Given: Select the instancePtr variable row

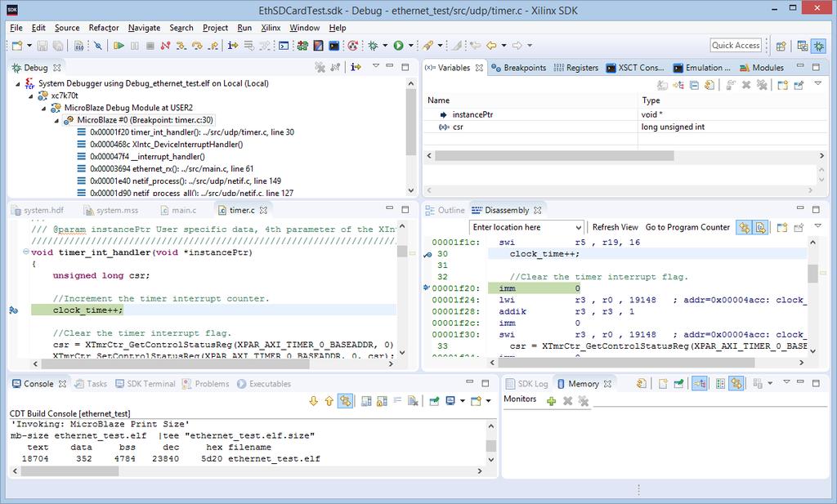Looking at the screenshot, I should 624,114.
